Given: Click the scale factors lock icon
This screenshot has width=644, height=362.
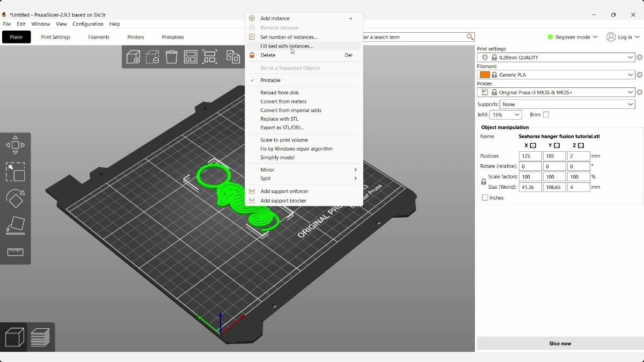Looking at the screenshot, I should (484, 182).
